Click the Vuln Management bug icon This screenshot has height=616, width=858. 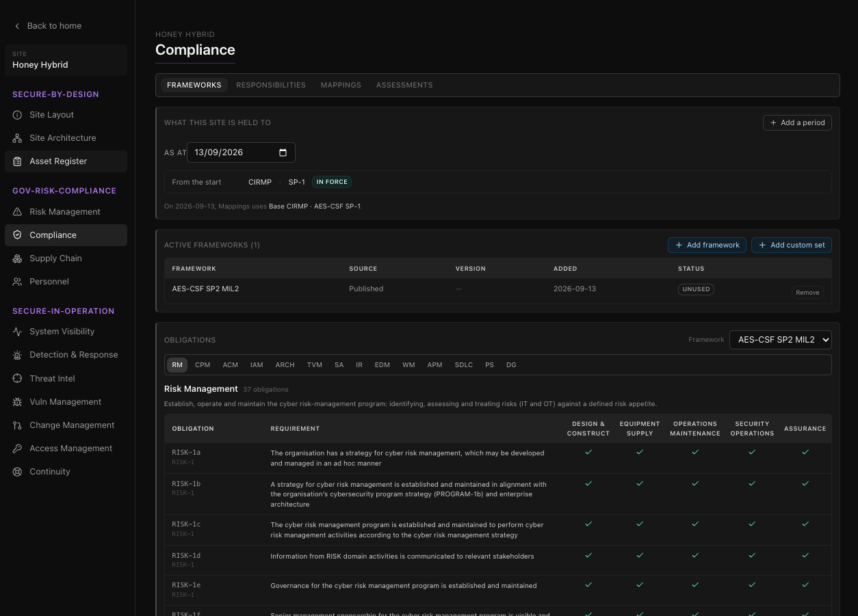[x=17, y=402]
